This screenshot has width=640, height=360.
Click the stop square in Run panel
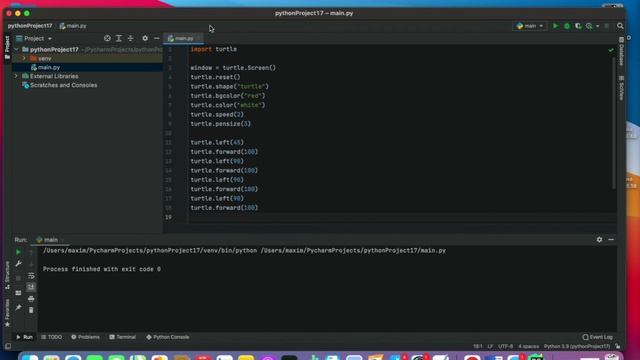18,278
